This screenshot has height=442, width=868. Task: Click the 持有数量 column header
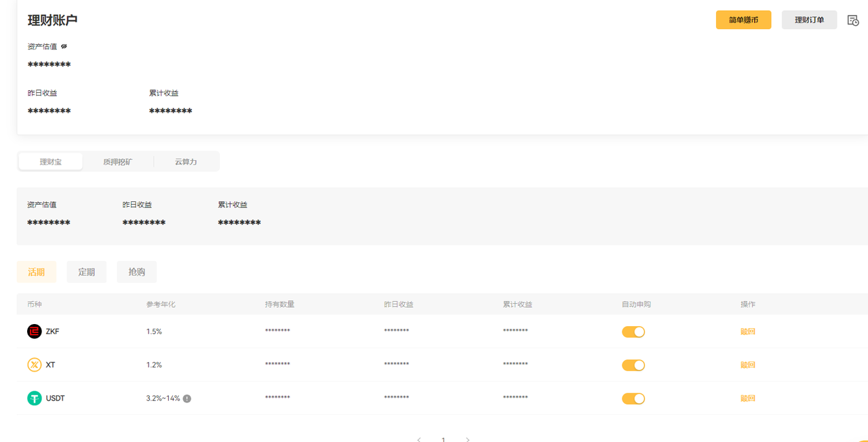coord(279,304)
